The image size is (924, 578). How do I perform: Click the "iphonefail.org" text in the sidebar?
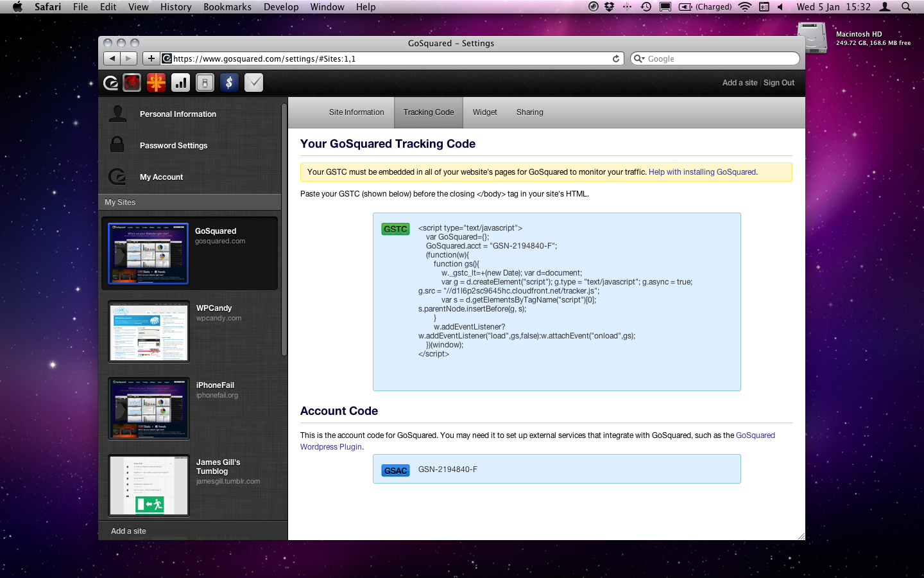[x=217, y=396]
